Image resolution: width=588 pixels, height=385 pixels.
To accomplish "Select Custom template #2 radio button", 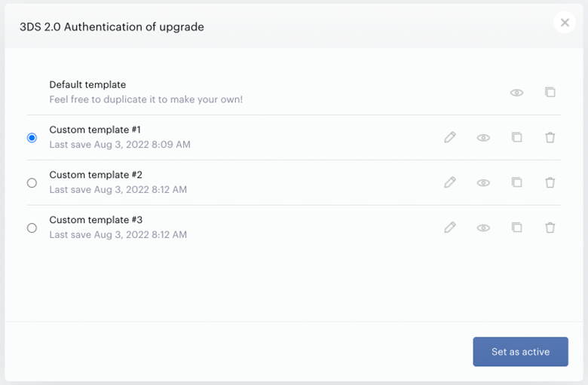I will click(x=32, y=182).
